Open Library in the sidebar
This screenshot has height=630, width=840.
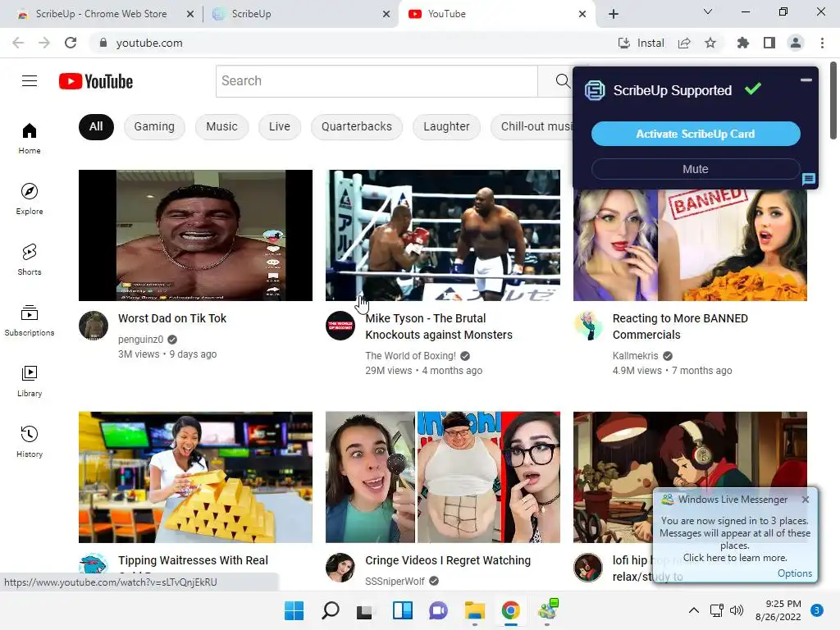(30, 381)
